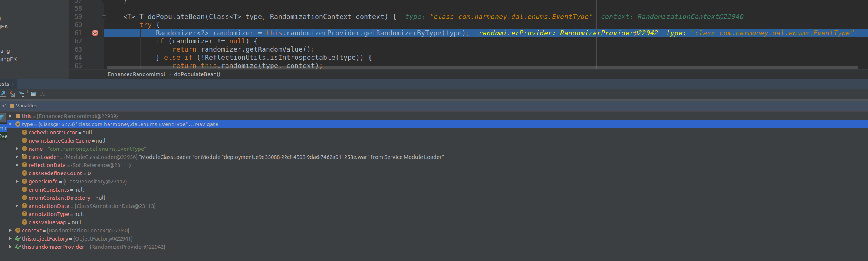Collapse the 'type' variable node
Screen dimensions: 868x261
click(x=10, y=124)
